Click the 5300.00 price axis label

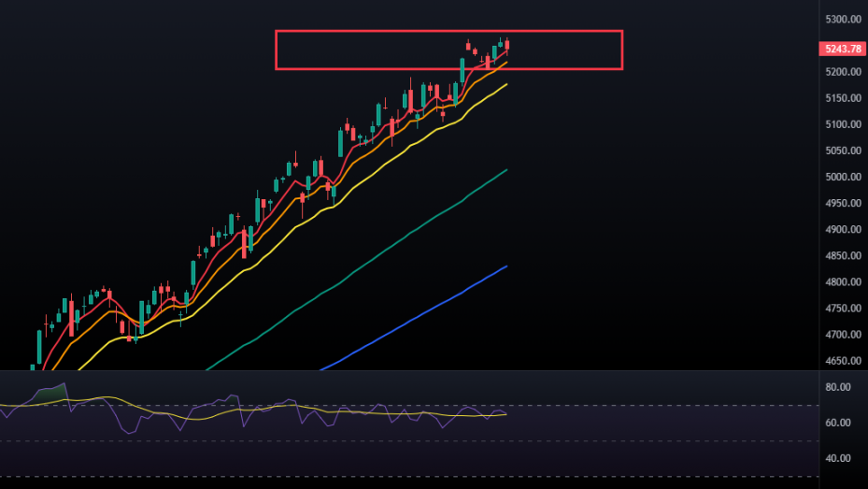point(843,20)
